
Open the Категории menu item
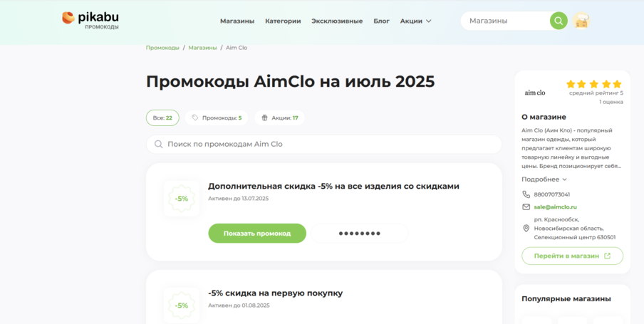[x=283, y=21]
